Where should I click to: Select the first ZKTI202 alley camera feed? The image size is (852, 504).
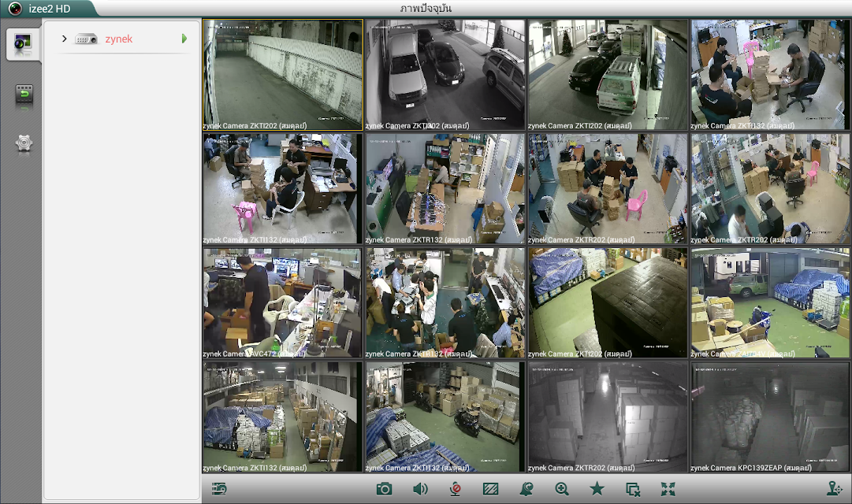pos(282,75)
